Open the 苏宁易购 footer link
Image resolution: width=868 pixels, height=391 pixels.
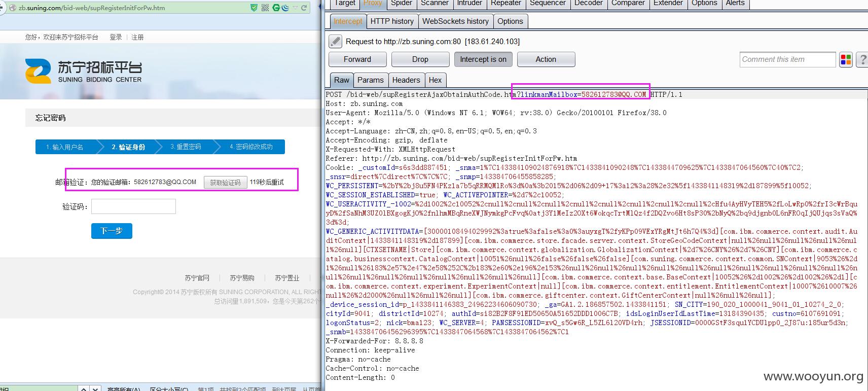click(x=242, y=278)
